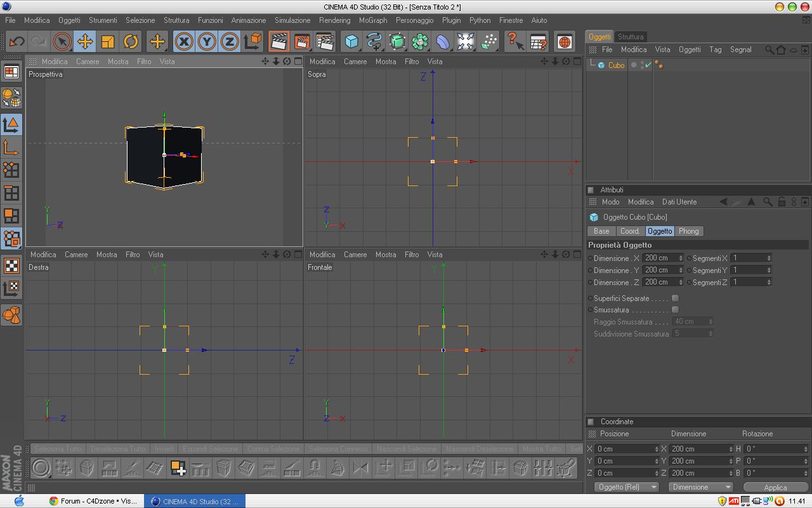Toggle the X axis lock
Screen dimensions: 812x508
point(184,42)
